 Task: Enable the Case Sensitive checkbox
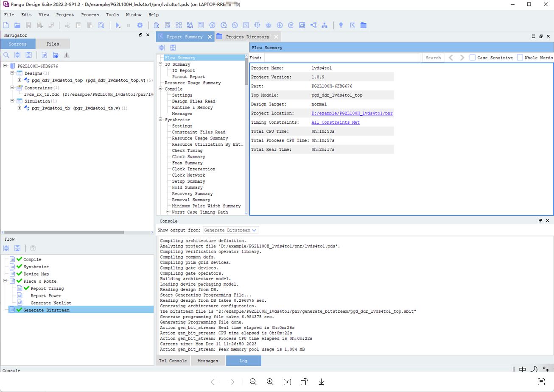pos(472,58)
